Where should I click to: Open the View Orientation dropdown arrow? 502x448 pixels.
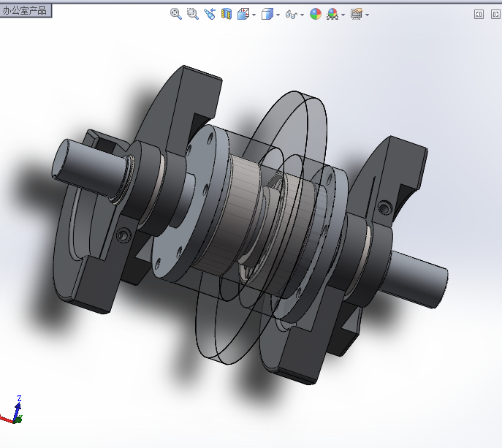click(254, 15)
